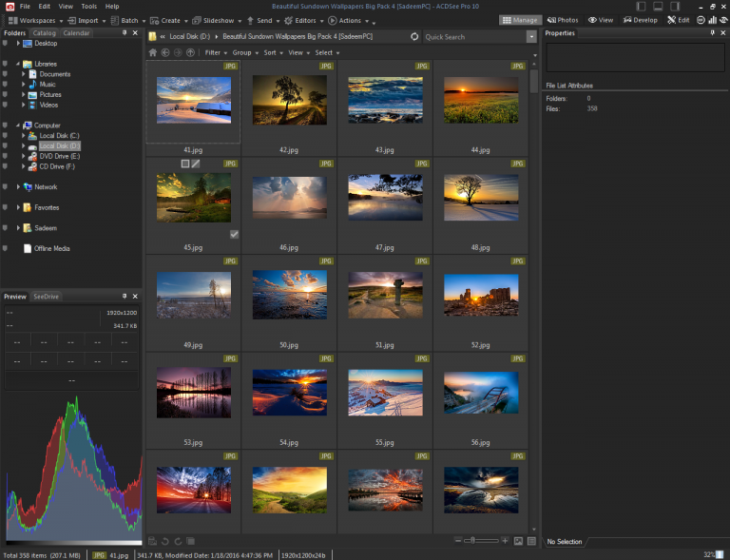Click rotate left icon in bottom toolbar

point(165,541)
